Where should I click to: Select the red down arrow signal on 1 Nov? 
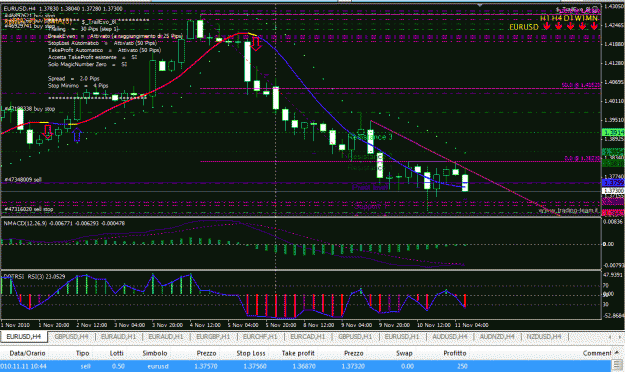[48, 132]
